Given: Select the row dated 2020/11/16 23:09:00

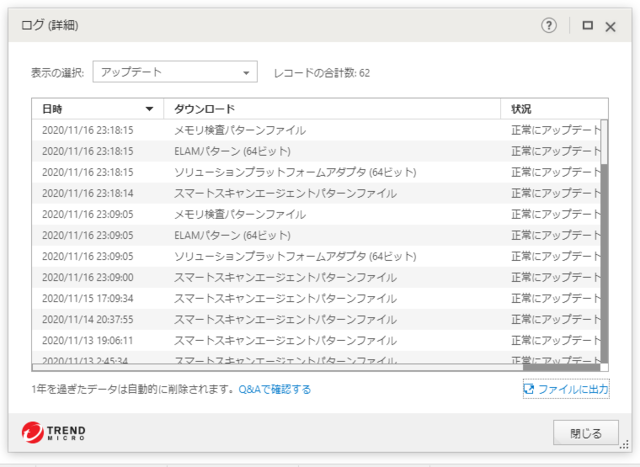Looking at the screenshot, I should pos(316,277).
